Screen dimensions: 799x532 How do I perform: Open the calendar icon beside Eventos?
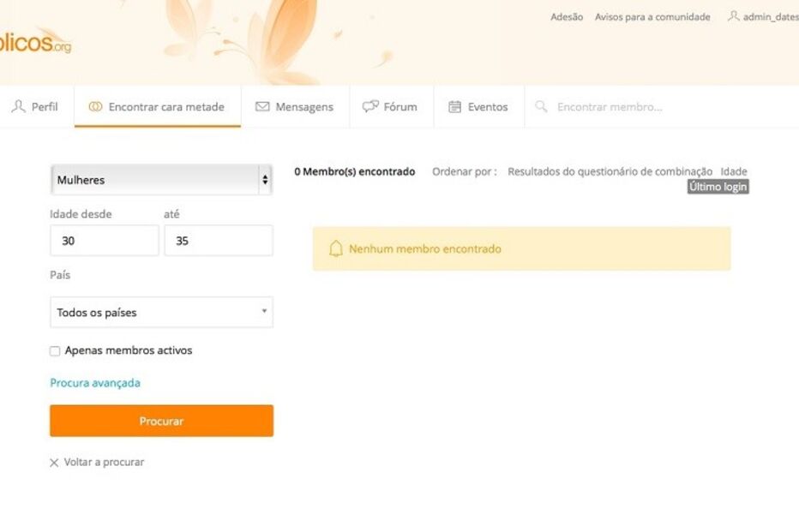click(x=454, y=106)
